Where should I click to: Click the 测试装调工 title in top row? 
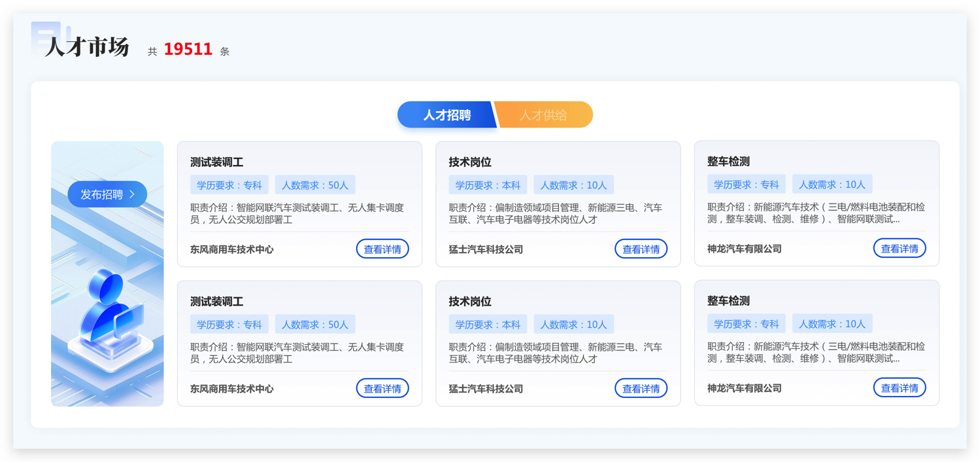[x=216, y=162]
